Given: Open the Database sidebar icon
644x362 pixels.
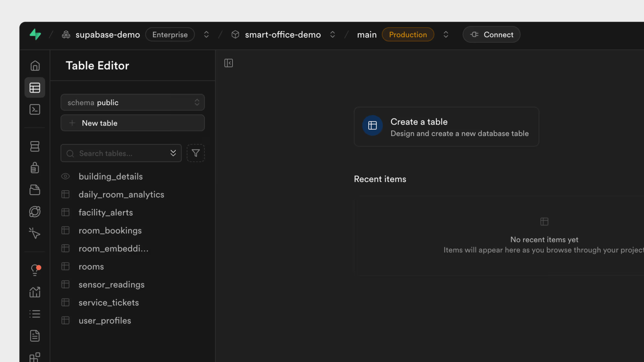Looking at the screenshot, I should (35, 146).
